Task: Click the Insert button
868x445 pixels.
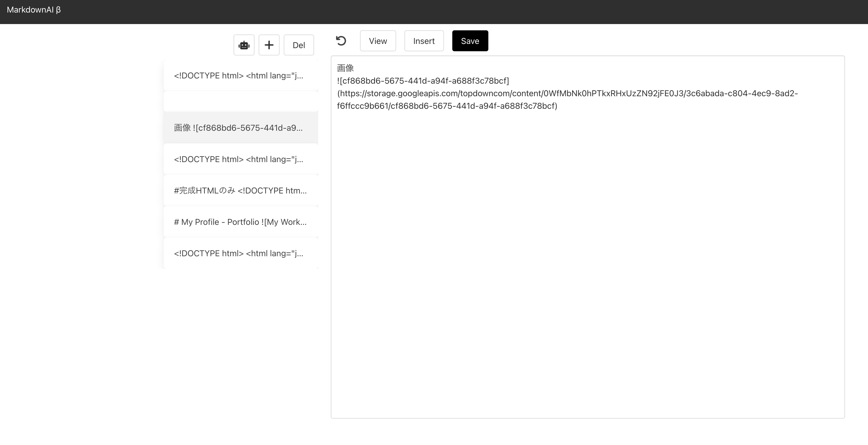Action: tap(424, 41)
